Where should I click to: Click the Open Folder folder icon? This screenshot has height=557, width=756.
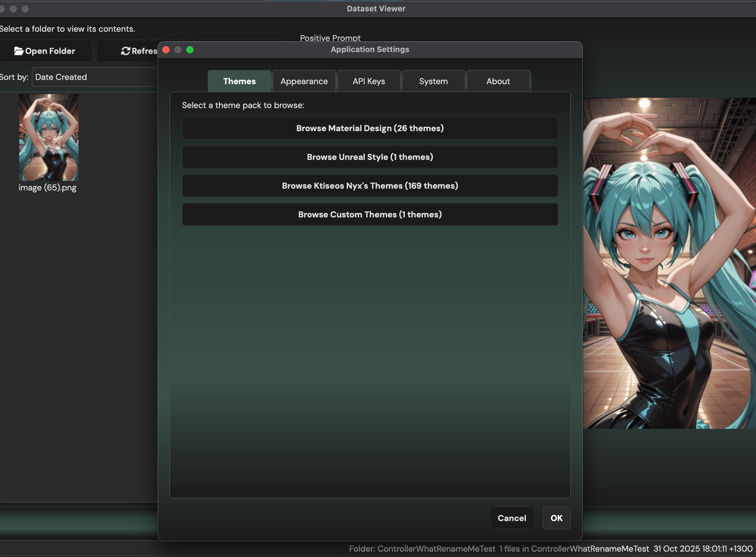19,51
